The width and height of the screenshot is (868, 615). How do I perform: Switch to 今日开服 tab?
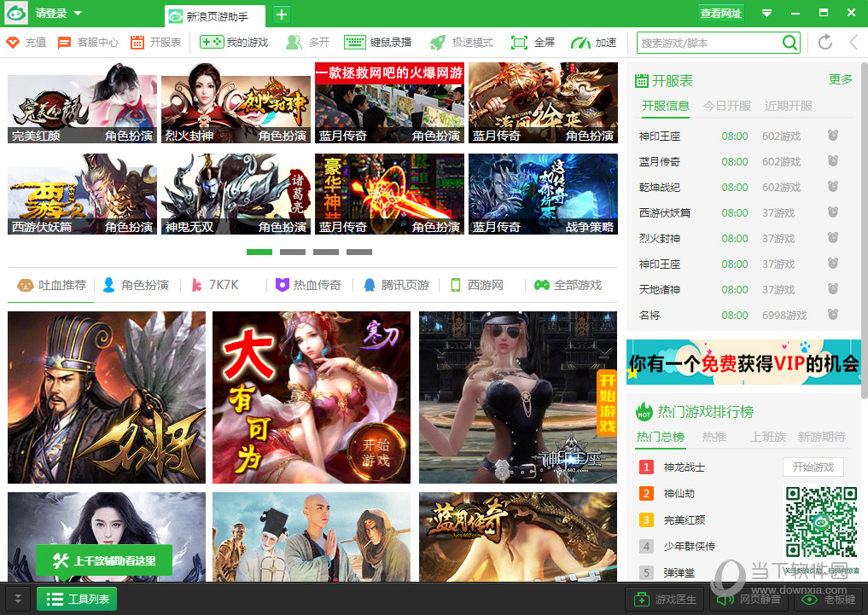[727, 106]
